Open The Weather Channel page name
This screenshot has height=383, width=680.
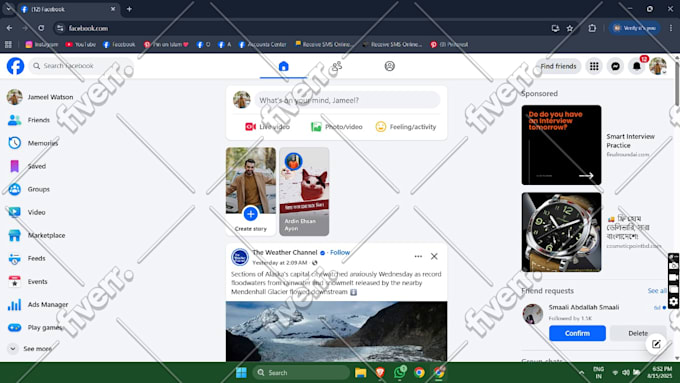[284, 252]
